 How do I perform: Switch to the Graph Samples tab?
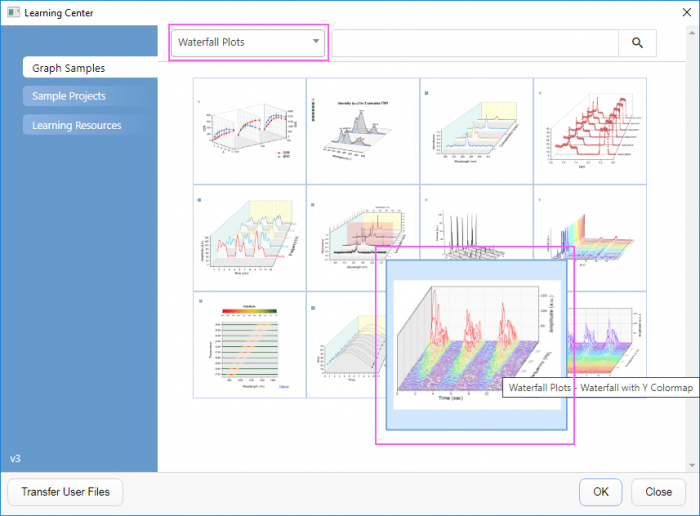68,68
